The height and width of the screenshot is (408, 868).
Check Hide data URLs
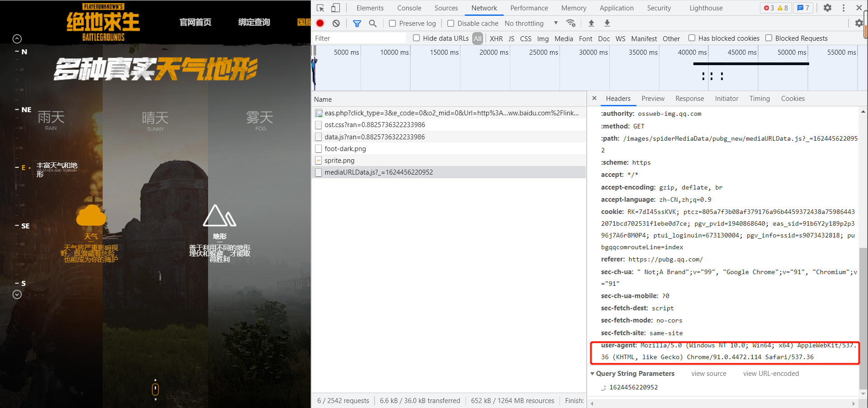(x=416, y=38)
